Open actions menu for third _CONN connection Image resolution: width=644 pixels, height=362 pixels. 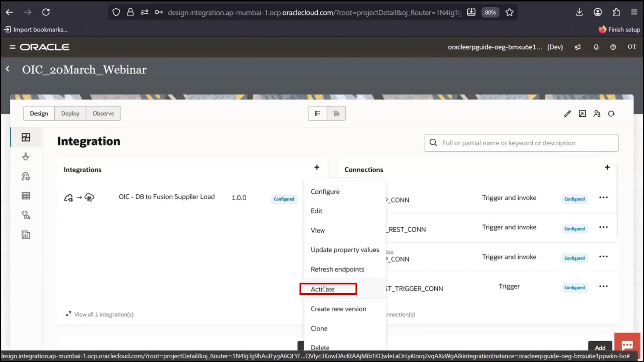pyautogui.click(x=603, y=257)
